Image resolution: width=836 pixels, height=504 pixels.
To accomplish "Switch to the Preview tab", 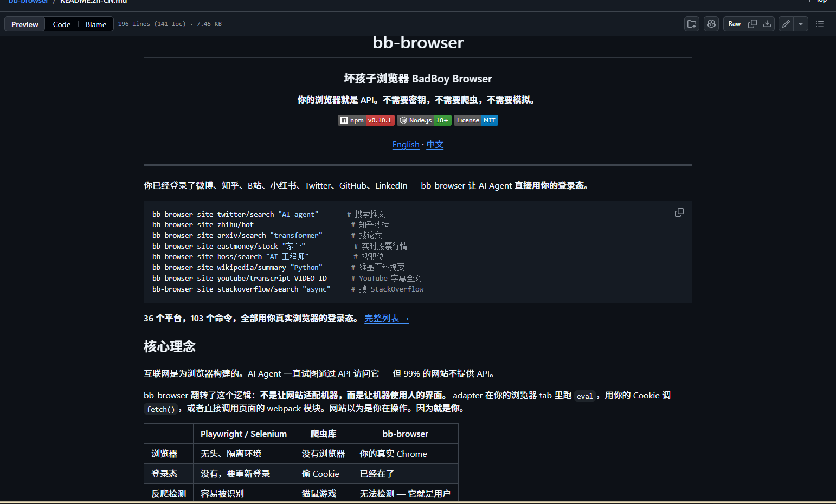I will click(x=25, y=24).
